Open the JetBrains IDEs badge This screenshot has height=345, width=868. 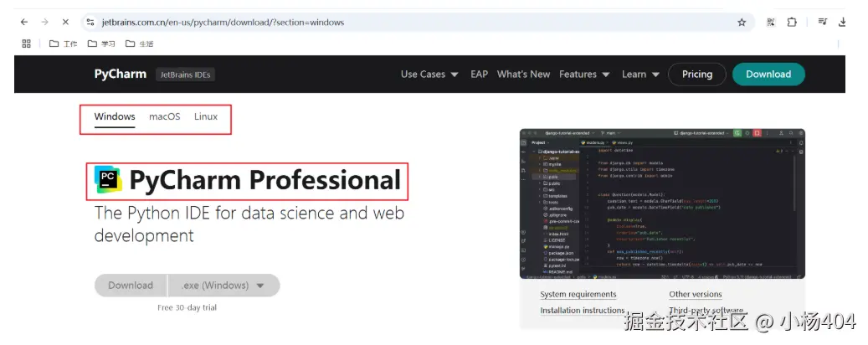[186, 75]
